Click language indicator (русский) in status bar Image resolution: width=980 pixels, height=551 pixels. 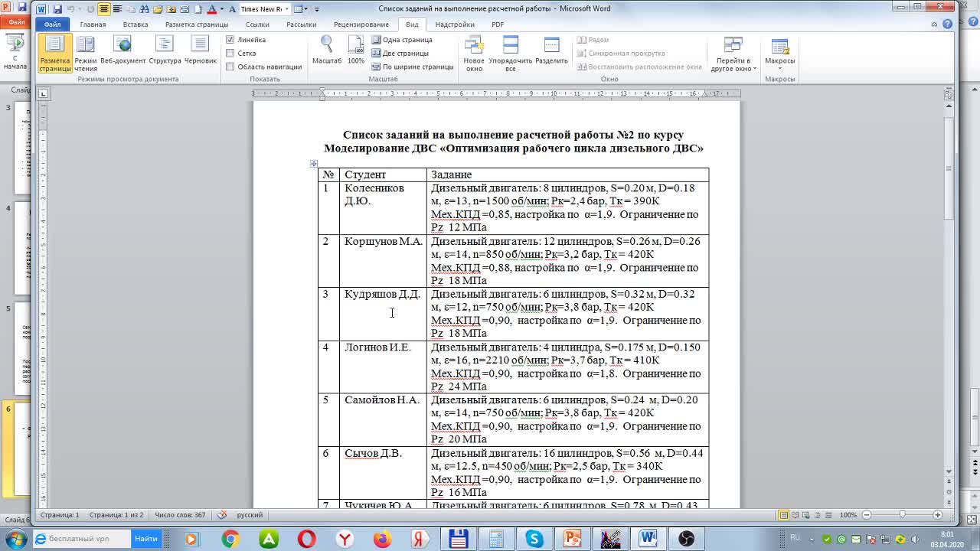coord(250,515)
